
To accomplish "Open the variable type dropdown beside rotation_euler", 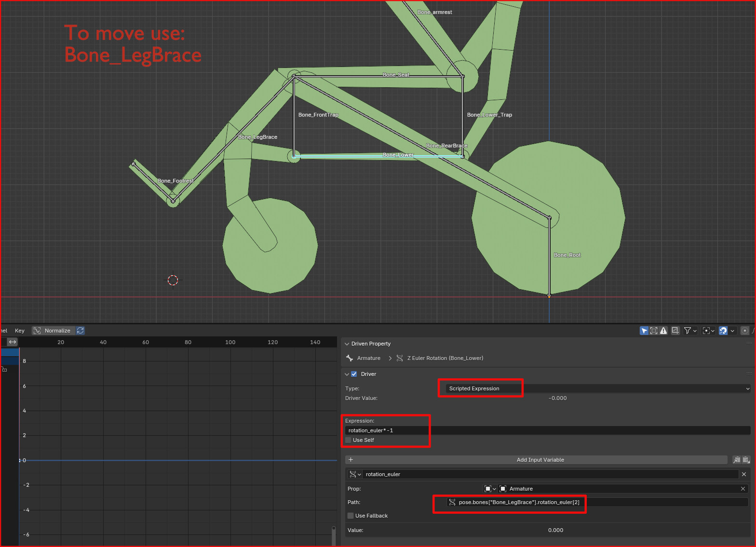I will [355, 474].
